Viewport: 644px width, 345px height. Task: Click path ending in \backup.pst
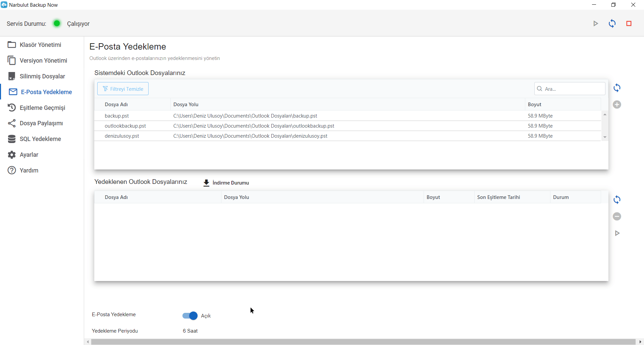[x=245, y=116]
